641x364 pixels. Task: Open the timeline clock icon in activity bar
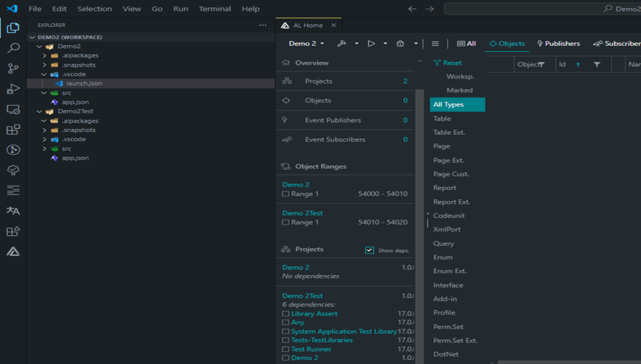13,150
